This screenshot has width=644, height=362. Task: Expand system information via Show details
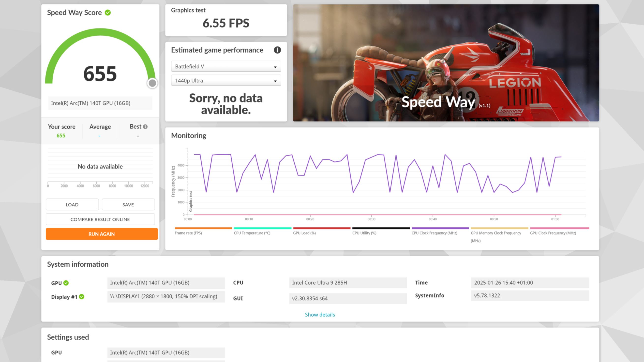pos(320,315)
